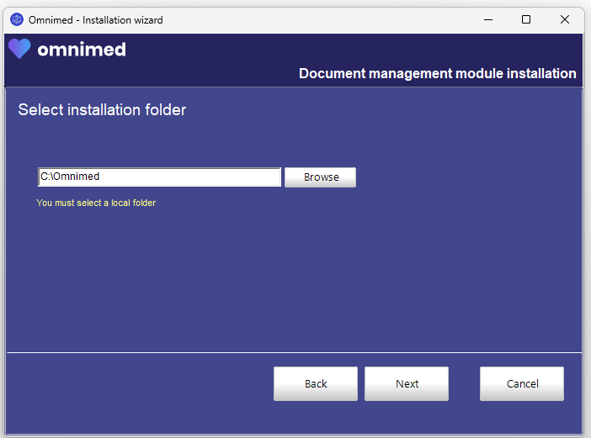Click the purple heart Omnimed logo
The image size is (591, 438).
[19, 49]
